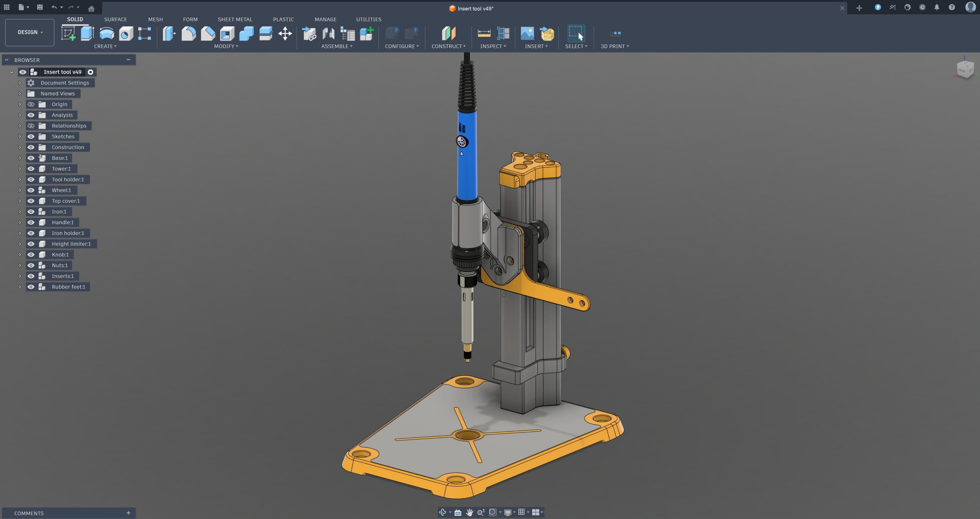Click the ViewCube in viewport corner

(x=965, y=69)
